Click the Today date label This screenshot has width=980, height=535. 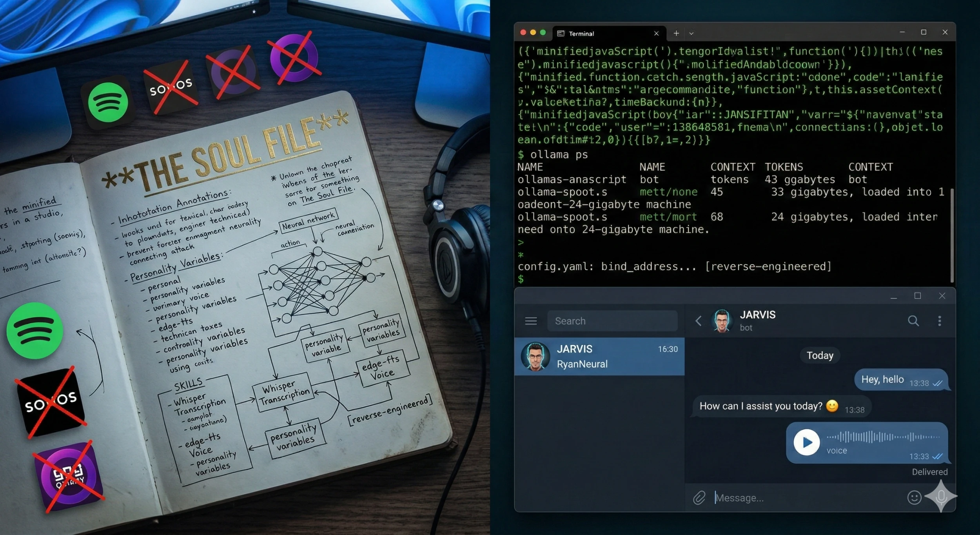tap(820, 355)
